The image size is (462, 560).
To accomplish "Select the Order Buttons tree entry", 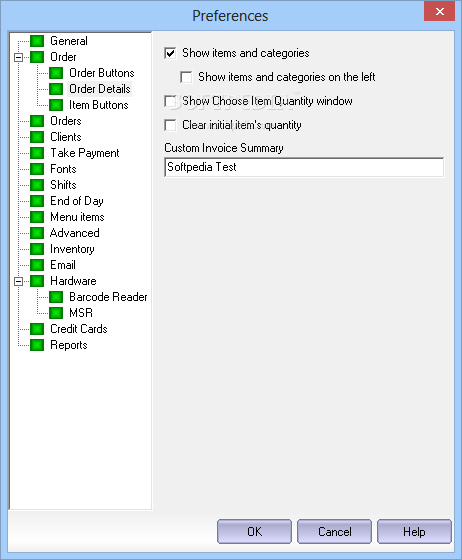I will click(102, 73).
